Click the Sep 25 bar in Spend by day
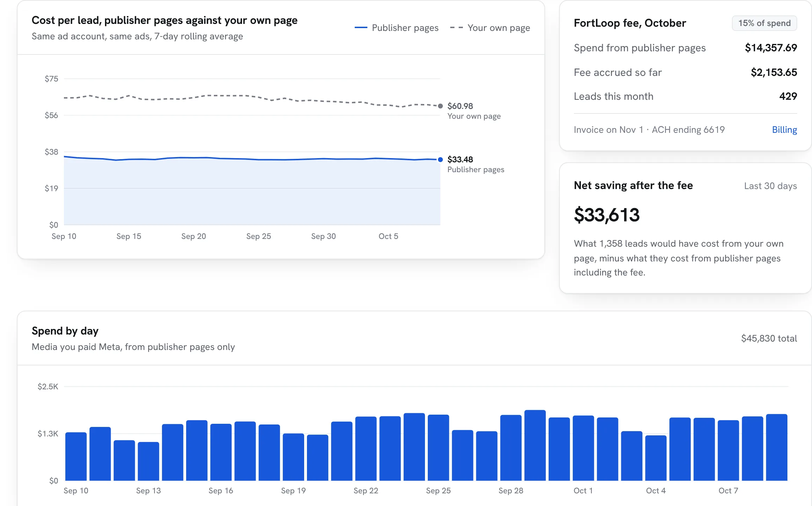This screenshot has width=812, height=506. point(438,447)
